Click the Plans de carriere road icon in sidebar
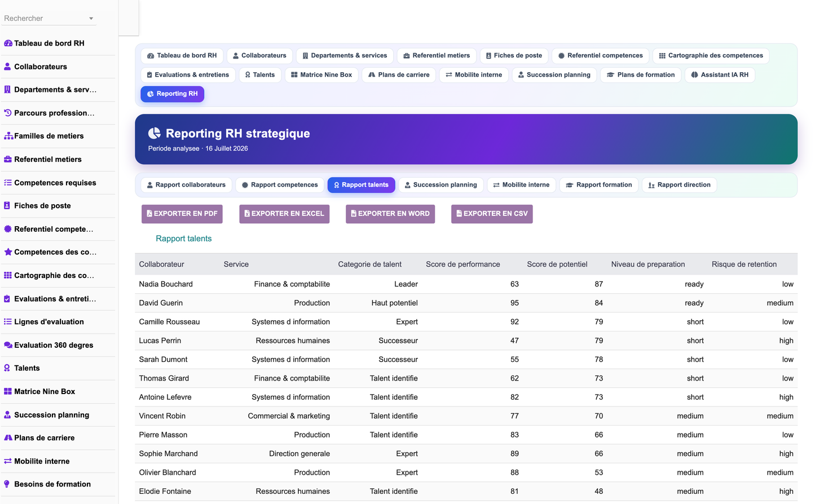 (8, 438)
